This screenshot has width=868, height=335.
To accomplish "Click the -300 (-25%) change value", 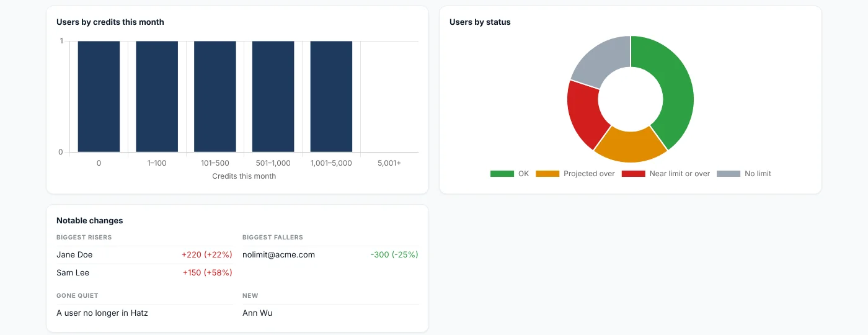I will 394,254.
